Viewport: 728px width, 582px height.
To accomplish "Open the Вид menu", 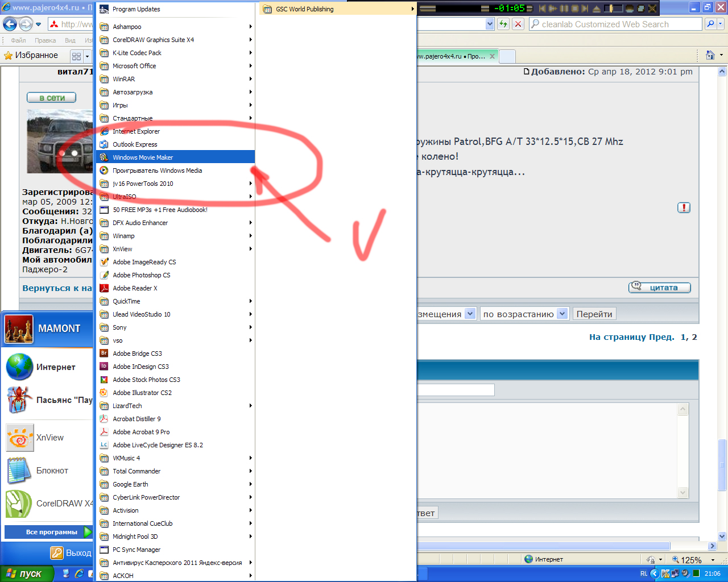I will [70, 40].
